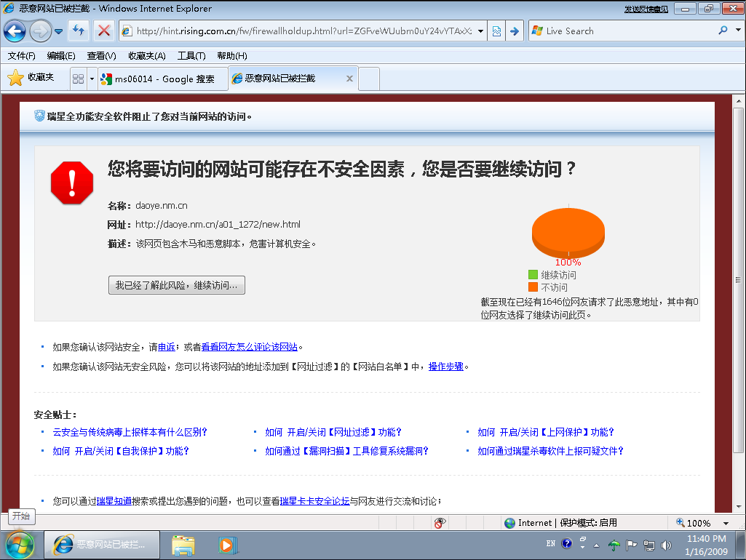Image resolution: width=746 pixels, height=560 pixels.
Task: Click the volume speaker tray icon
Action: (x=666, y=545)
